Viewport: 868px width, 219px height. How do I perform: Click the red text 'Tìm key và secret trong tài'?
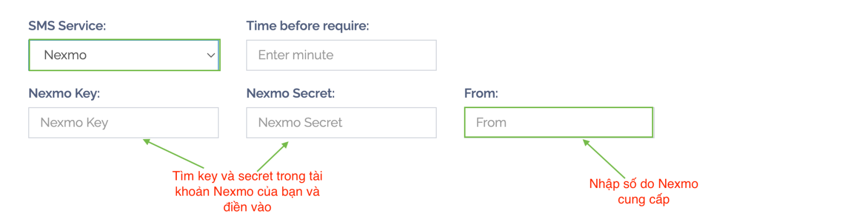pos(247,176)
